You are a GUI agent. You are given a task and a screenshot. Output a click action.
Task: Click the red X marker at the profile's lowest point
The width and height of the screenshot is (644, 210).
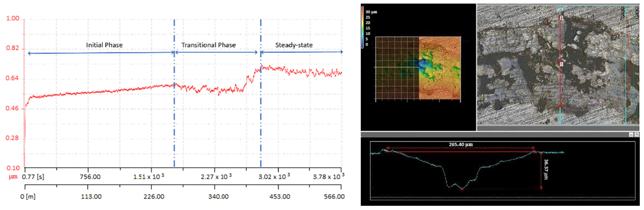(462, 189)
